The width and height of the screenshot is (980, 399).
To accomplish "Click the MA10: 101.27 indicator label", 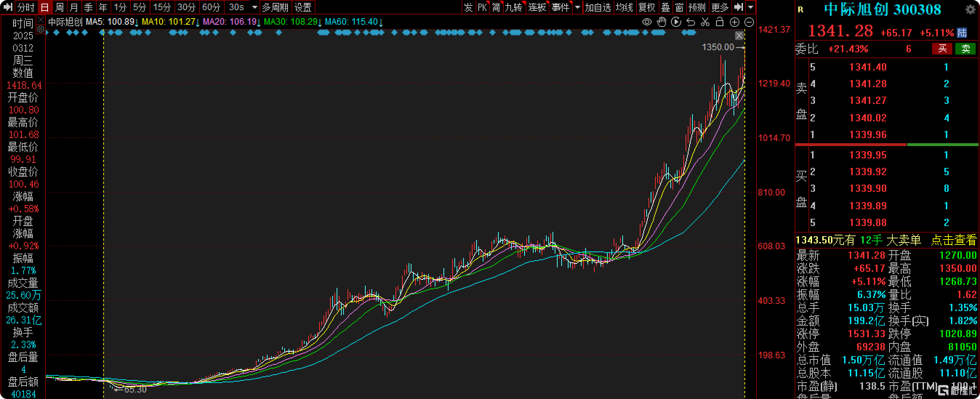I will [170, 22].
